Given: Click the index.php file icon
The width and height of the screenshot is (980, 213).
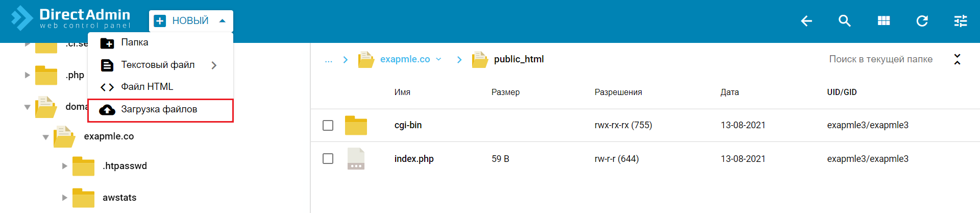Looking at the screenshot, I should [x=356, y=159].
